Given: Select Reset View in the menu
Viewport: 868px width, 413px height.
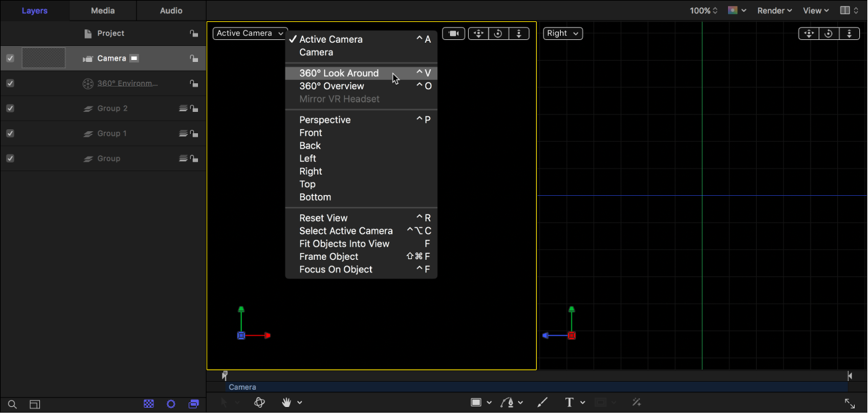Looking at the screenshot, I should 323,218.
